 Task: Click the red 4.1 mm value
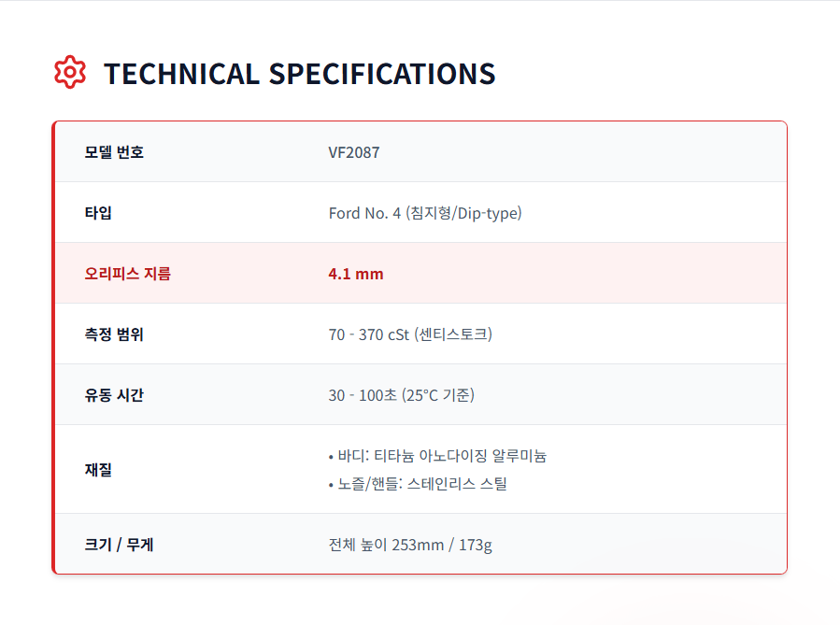(356, 274)
